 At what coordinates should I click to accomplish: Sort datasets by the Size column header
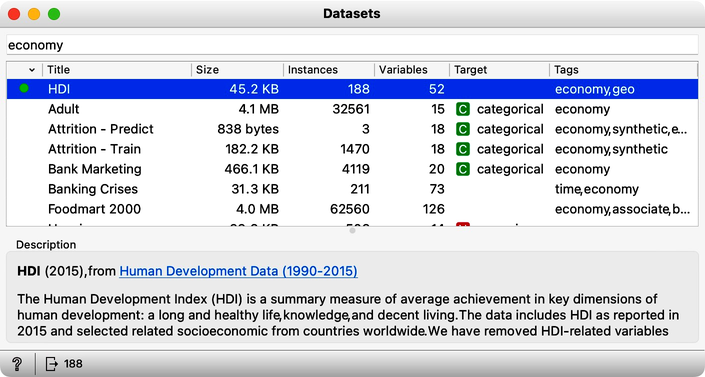(x=237, y=70)
